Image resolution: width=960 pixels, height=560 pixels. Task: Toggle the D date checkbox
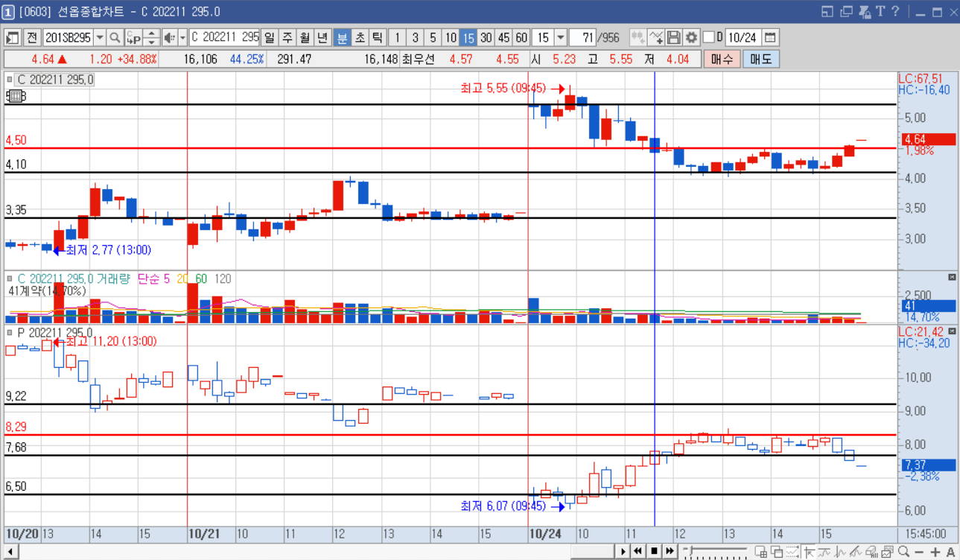(x=708, y=37)
